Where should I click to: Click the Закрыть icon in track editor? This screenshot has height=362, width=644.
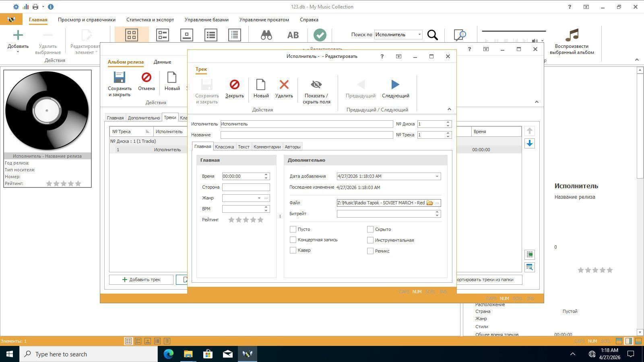pos(234,84)
